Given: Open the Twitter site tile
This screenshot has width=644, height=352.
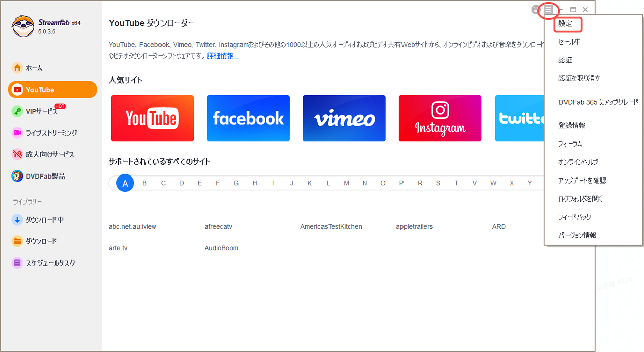Looking at the screenshot, I should point(519,118).
